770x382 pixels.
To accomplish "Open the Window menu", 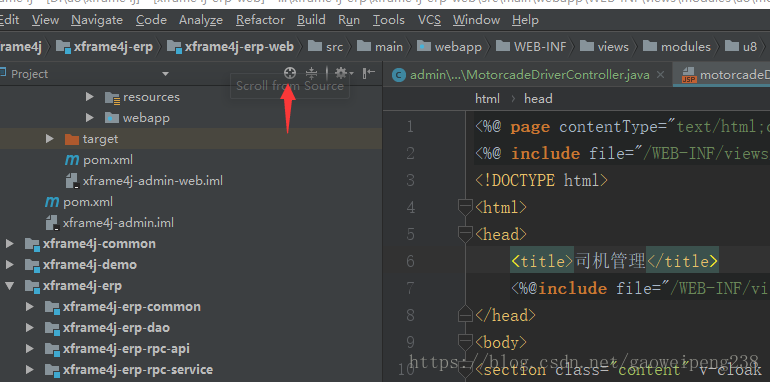I will coord(476,20).
